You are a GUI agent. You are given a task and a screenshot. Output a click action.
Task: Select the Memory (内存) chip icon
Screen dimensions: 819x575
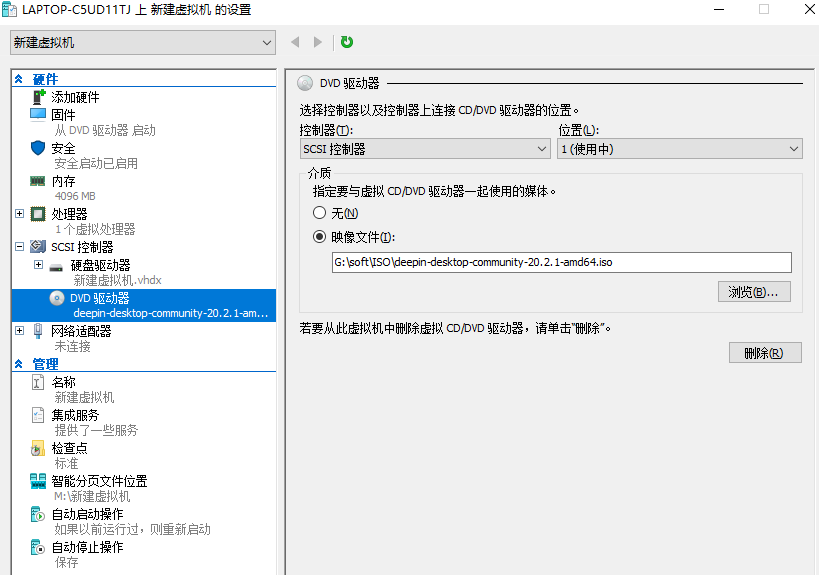[x=38, y=181]
